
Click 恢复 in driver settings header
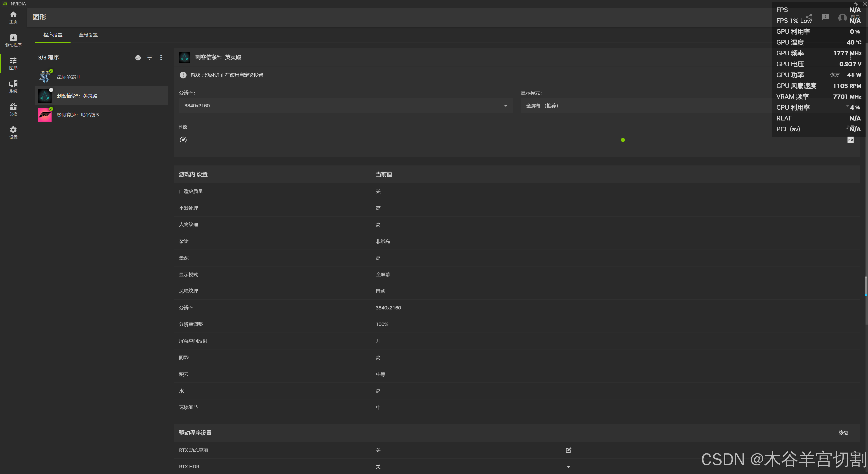click(843, 433)
